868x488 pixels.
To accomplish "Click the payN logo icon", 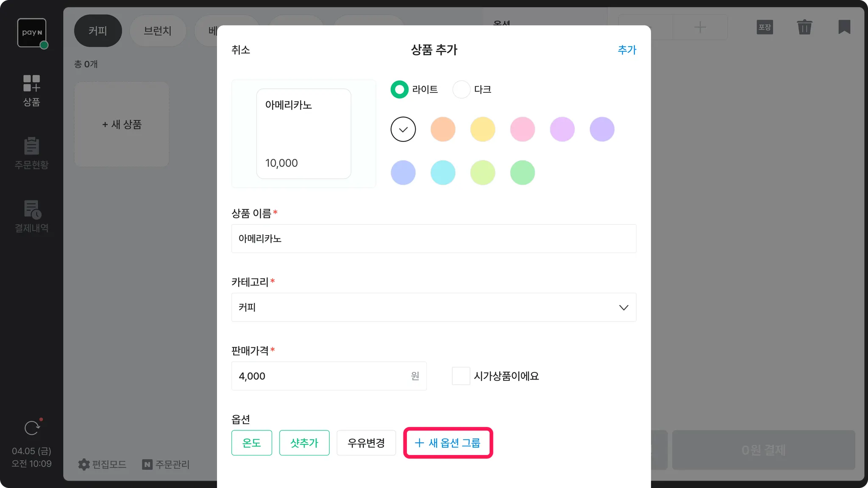I will (32, 33).
